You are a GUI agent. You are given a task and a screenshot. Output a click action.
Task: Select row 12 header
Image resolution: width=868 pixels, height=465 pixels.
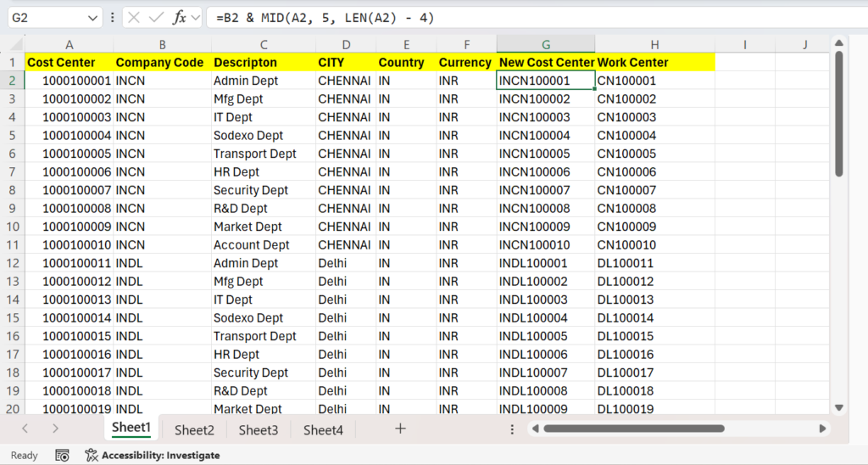click(13, 263)
